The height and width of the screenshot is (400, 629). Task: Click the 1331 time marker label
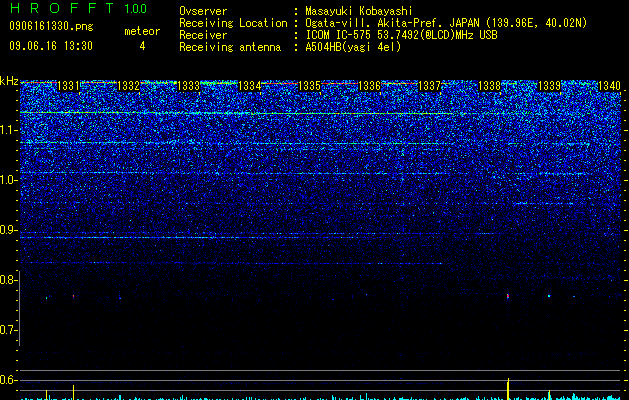tap(69, 86)
